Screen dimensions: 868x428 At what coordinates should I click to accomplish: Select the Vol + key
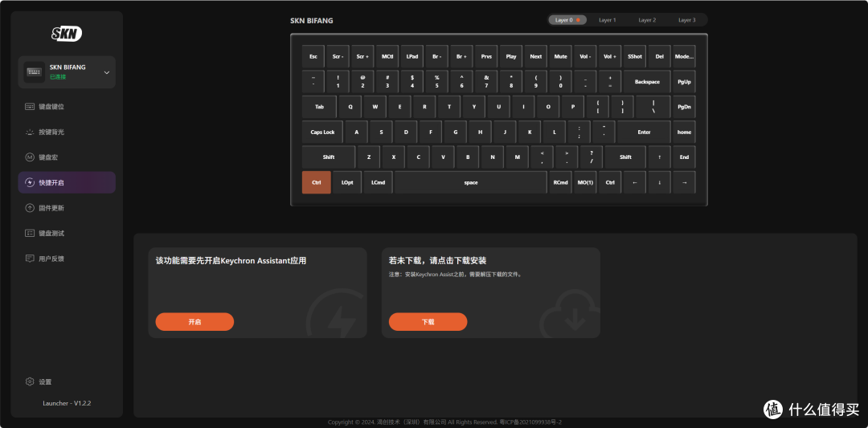click(610, 56)
